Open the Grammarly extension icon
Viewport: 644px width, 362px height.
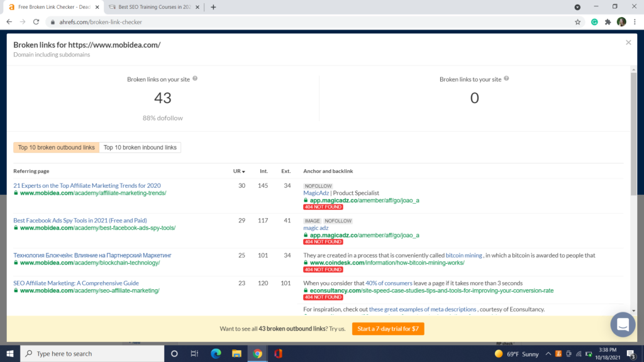click(x=594, y=22)
